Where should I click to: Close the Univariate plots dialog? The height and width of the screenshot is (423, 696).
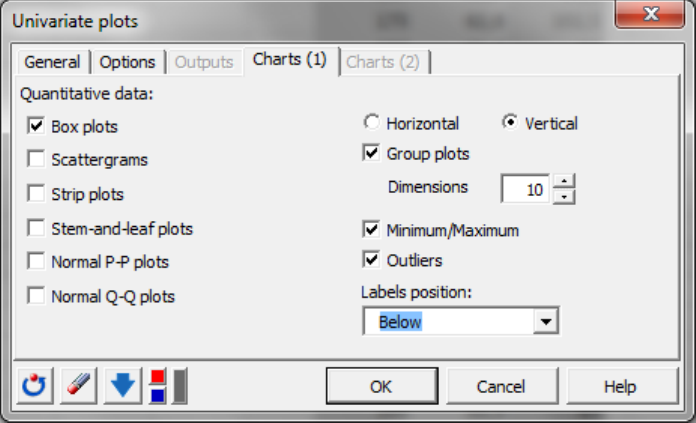649,14
